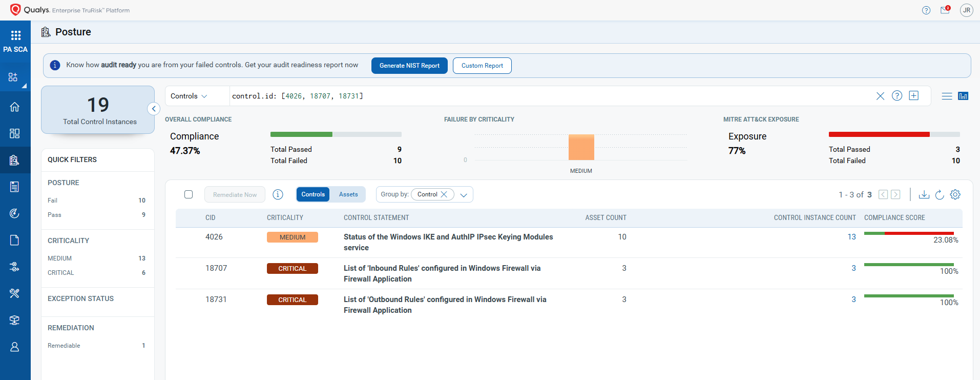
Task: Download the controls list
Action: click(924, 194)
